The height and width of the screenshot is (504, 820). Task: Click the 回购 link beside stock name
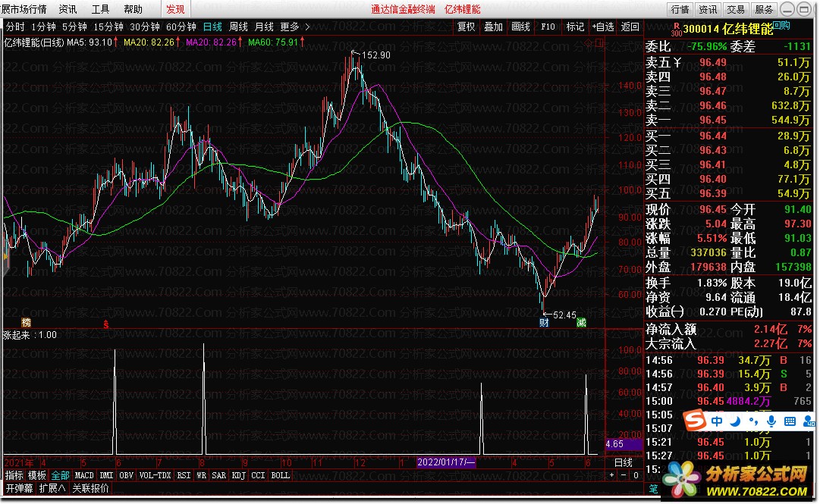[x=782, y=26]
